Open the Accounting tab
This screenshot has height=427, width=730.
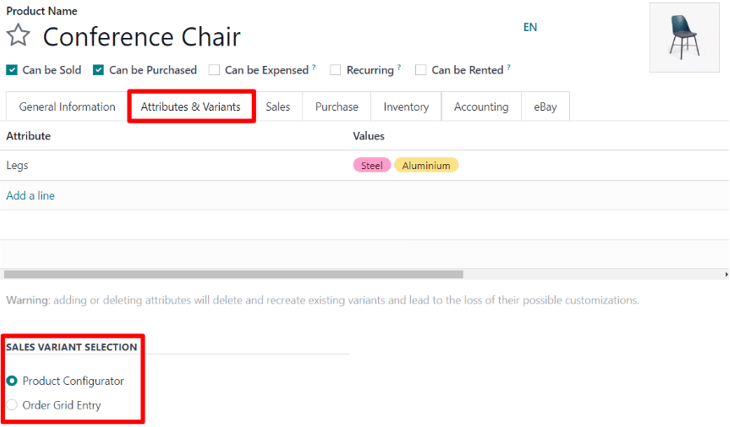(x=481, y=107)
